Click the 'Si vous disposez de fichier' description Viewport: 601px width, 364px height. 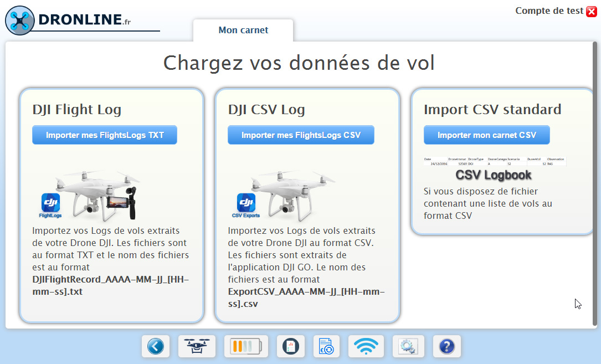[x=488, y=203]
